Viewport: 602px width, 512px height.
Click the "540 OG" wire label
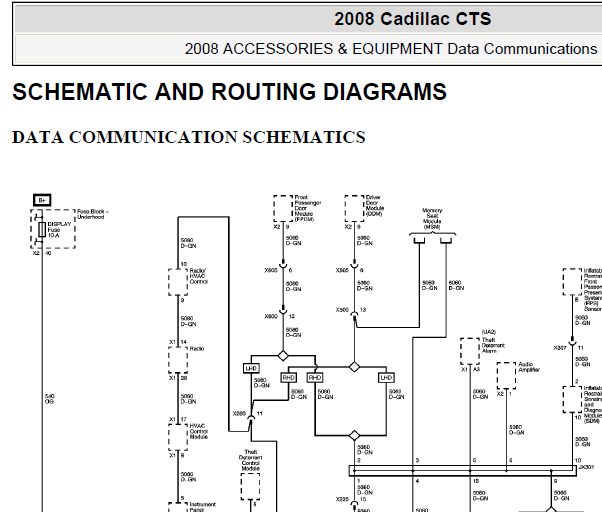point(50,399)
